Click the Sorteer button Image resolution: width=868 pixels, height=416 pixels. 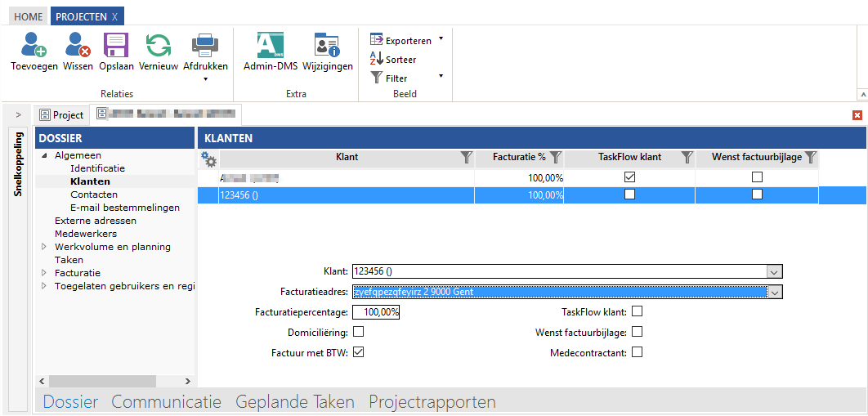pos(393,60)
